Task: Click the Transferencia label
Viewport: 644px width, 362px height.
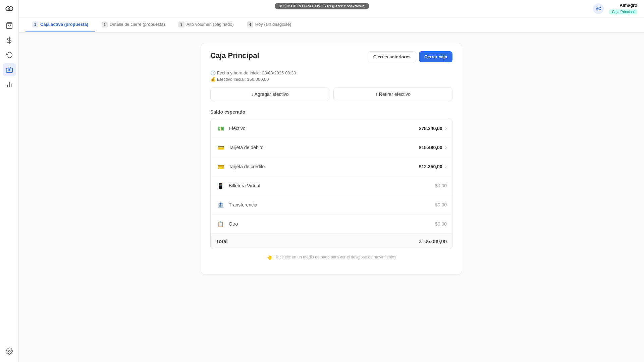Action: click(x=243, y=205)
